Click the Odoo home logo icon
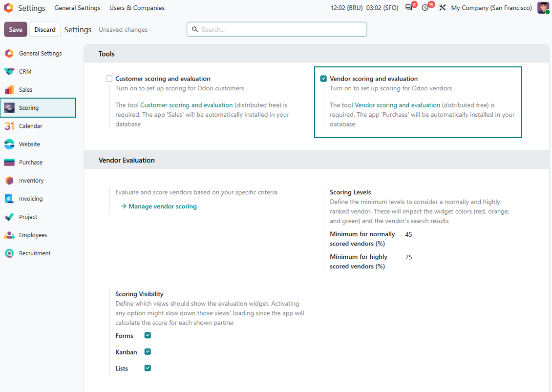This screenshot has height=392, width=552. click(x=8, y=8)
